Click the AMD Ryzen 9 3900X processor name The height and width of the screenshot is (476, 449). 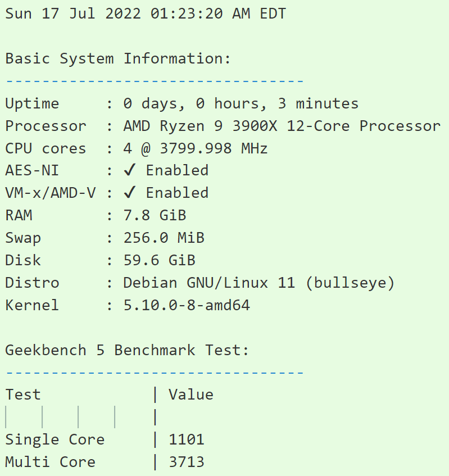[x=282, y=126]
